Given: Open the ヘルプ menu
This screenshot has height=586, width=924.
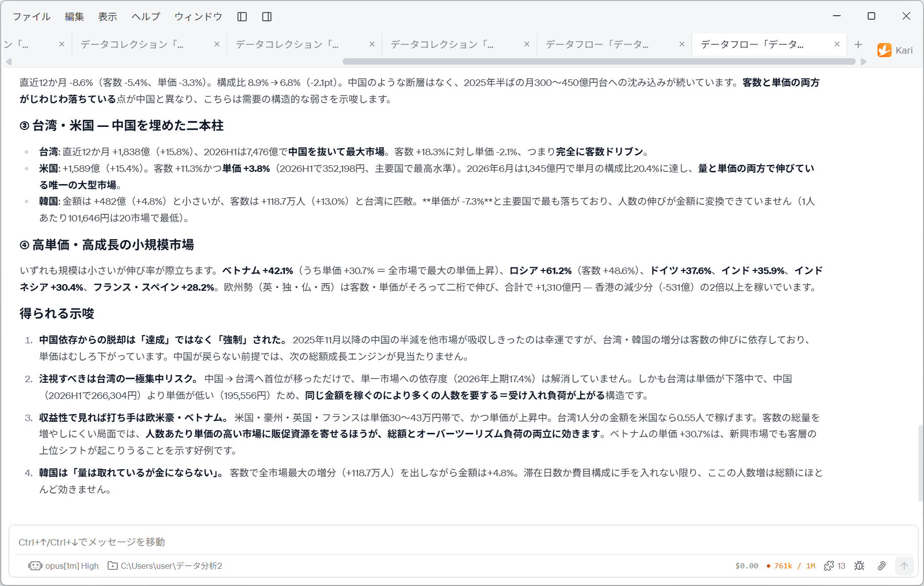Looking at the screenshot, I should (146, 17).
